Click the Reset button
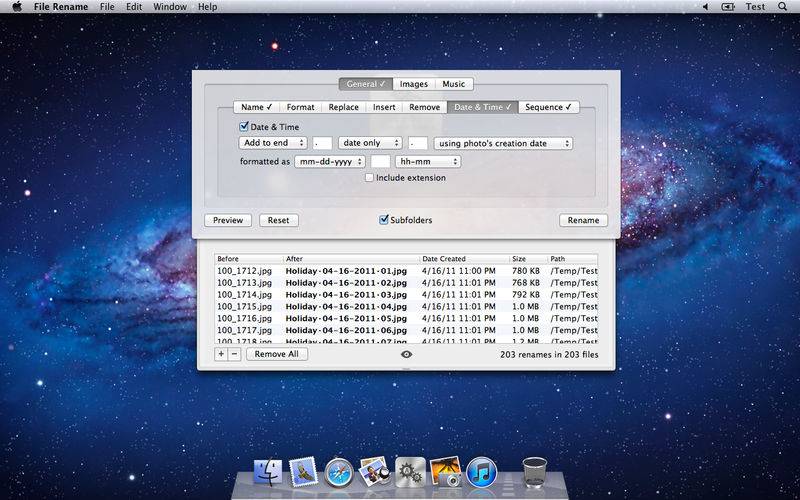The width and height of the screenshot is (800, 500). (279, 220)
